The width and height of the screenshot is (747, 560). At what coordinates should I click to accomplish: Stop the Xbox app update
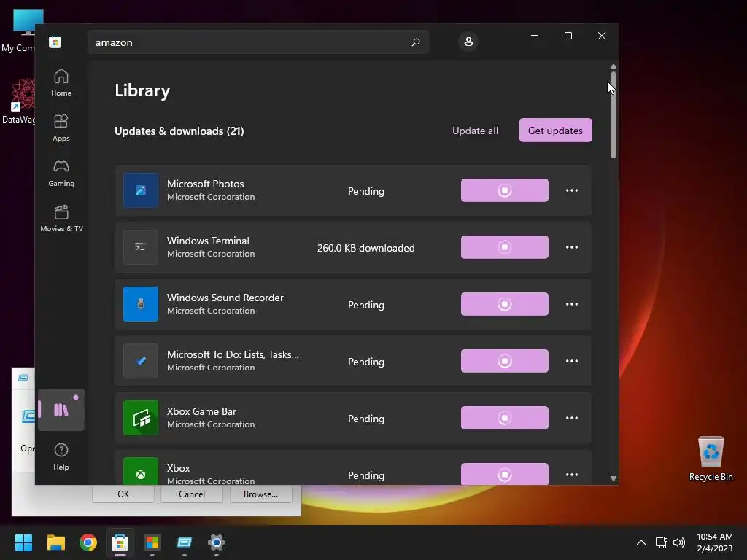click(x=505, y=474)
